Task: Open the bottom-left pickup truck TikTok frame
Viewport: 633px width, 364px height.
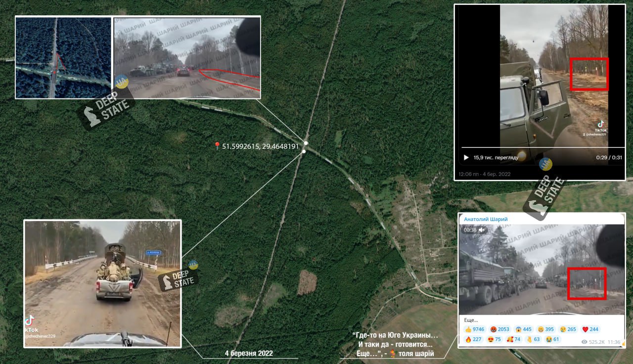Action: 102,283
